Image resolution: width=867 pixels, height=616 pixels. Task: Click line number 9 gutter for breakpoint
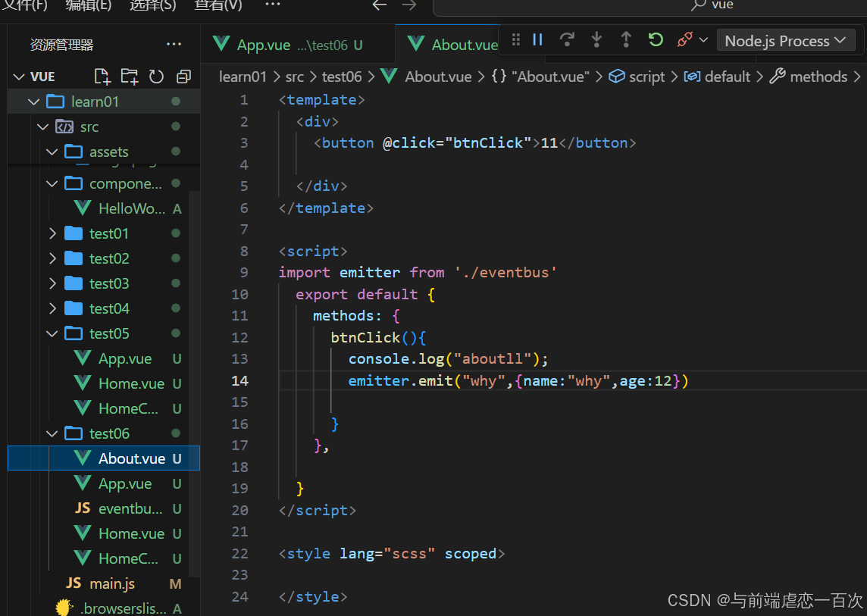click(244, 273)
